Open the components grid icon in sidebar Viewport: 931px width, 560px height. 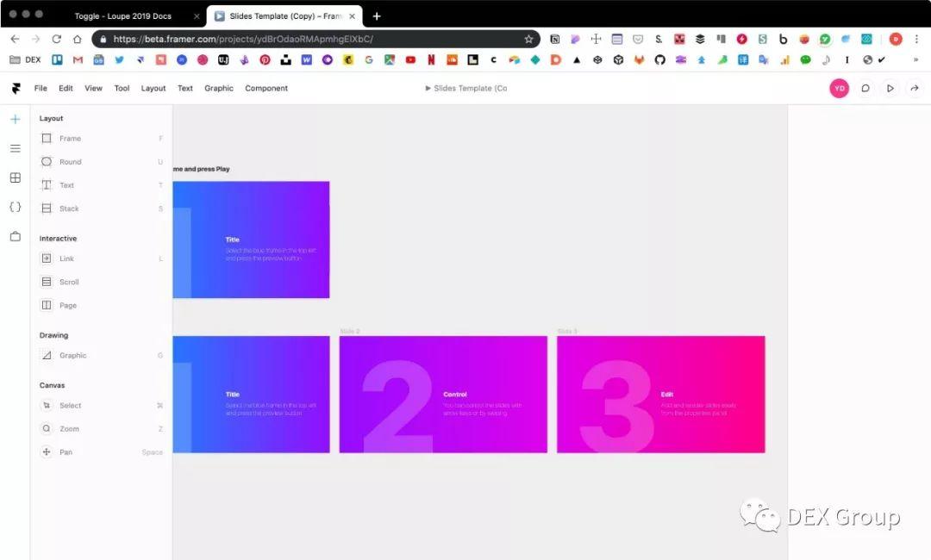tap(15, 177)
